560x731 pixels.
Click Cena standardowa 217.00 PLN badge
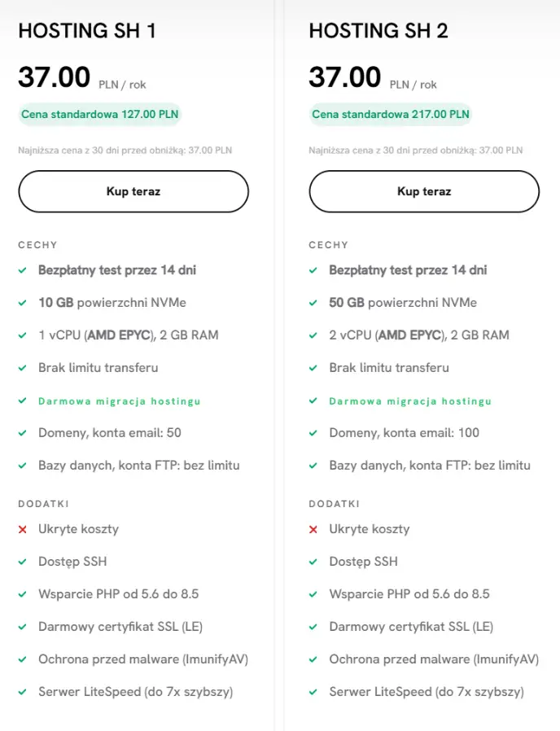pos(390,114)
